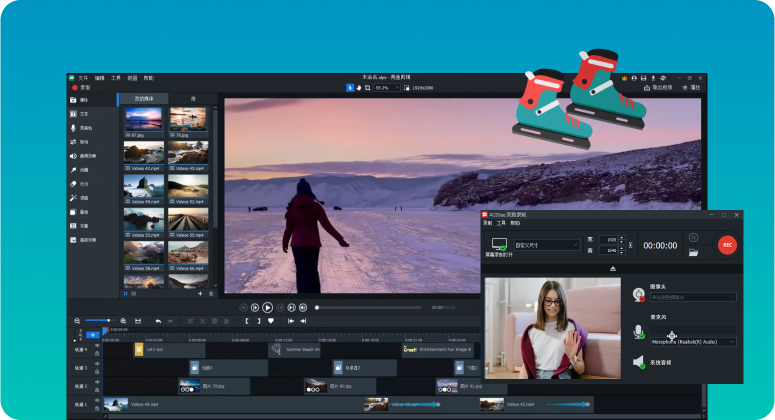Screen dimensions: 775x420
Task: Jump to the timeline start
Action: pos(291,321)
